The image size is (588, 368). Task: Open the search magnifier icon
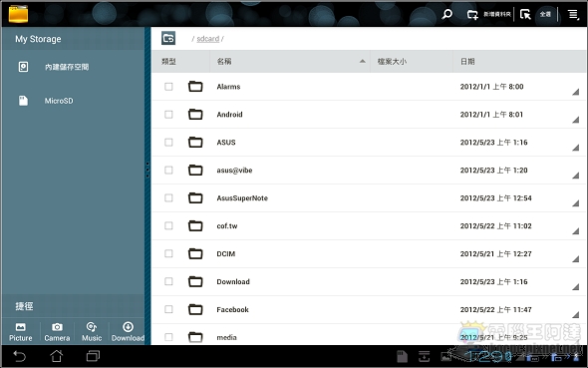[x=446, y=14]
